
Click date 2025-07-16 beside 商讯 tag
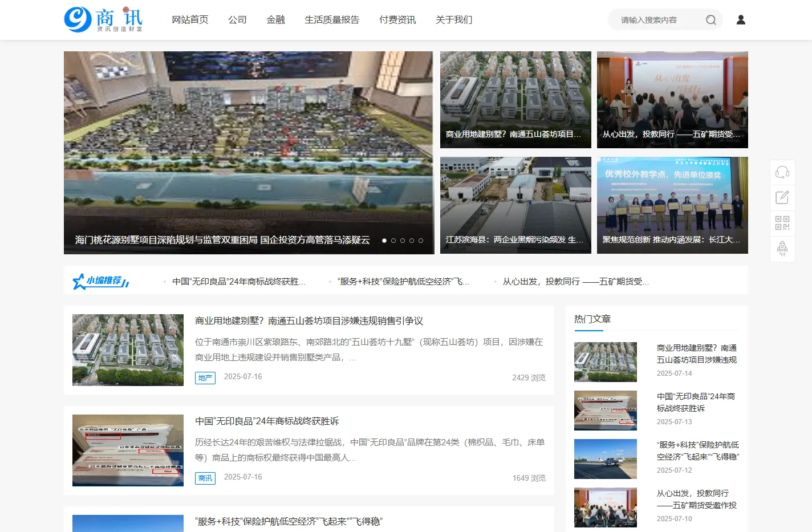tap(243, 477)
